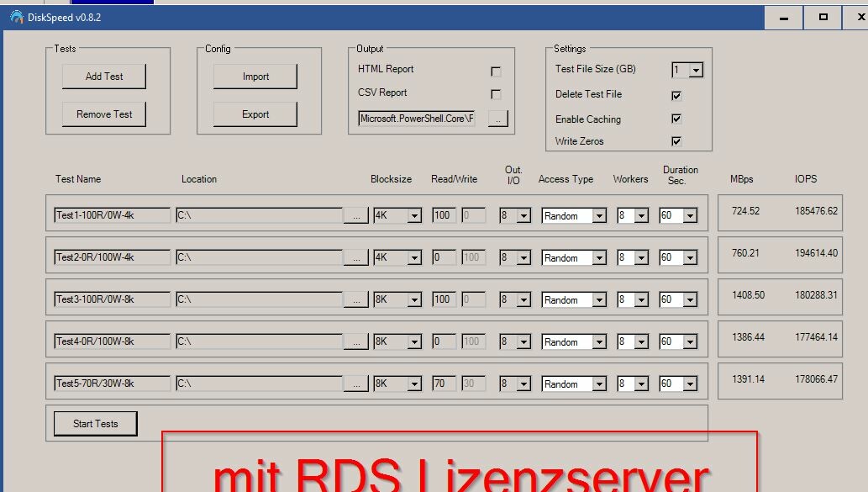Click the IOPS value 194614.40
The height and width of the screenshot is (492, 868).
coord(816,253)
